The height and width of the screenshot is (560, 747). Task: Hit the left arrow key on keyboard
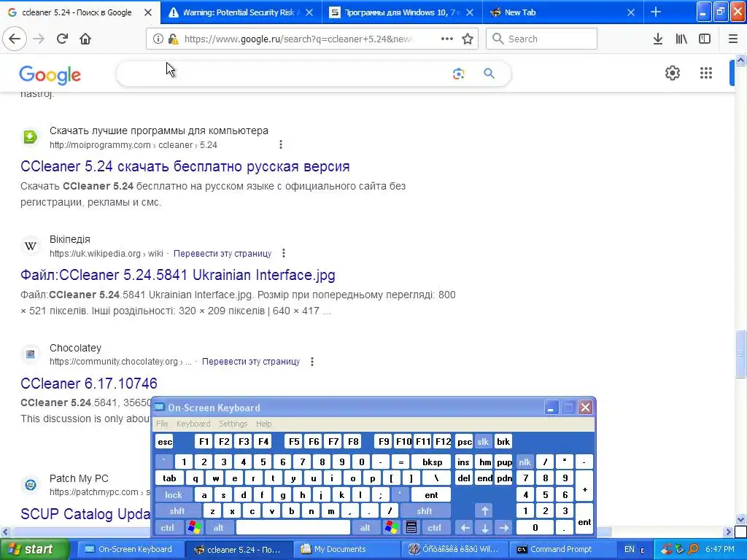tap(465, 528)
